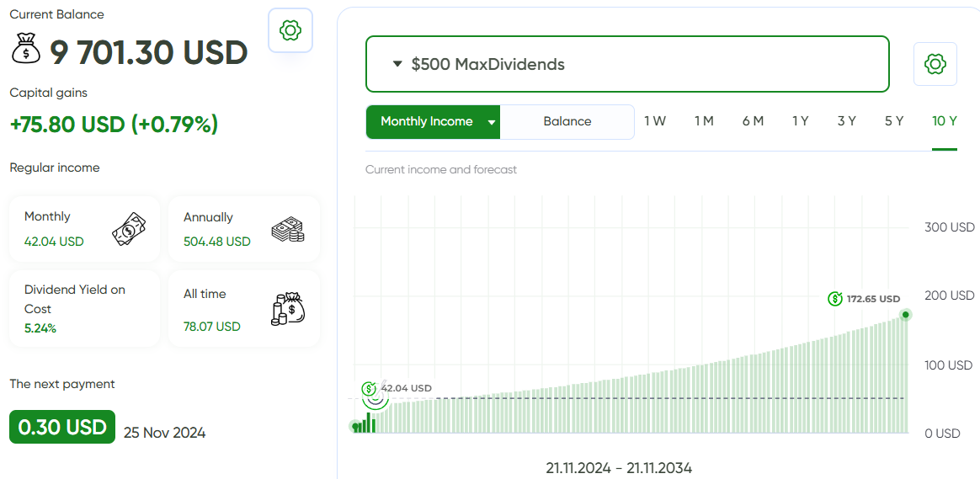Open the Monthly Income dropdown arrow
Viewport: 980px width, 479px height.
click(491, 123)
